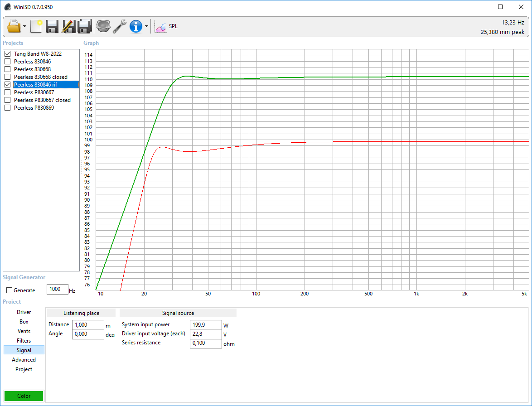The height and width of the screenshot is (406, 532).
Task: Click the Signal source header
Action: point(178,313)
